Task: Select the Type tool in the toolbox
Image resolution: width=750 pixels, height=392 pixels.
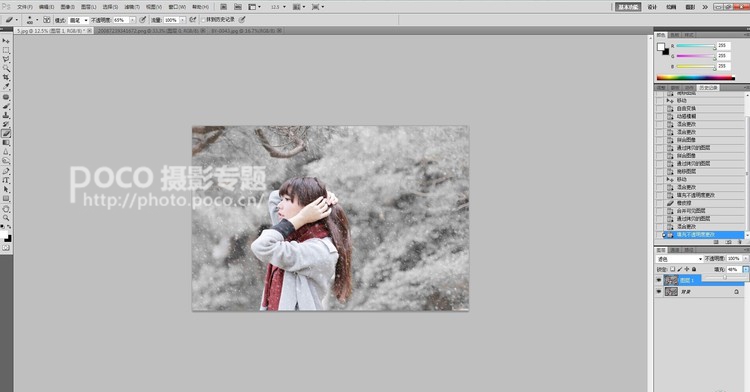Action: tap(6, 180)
